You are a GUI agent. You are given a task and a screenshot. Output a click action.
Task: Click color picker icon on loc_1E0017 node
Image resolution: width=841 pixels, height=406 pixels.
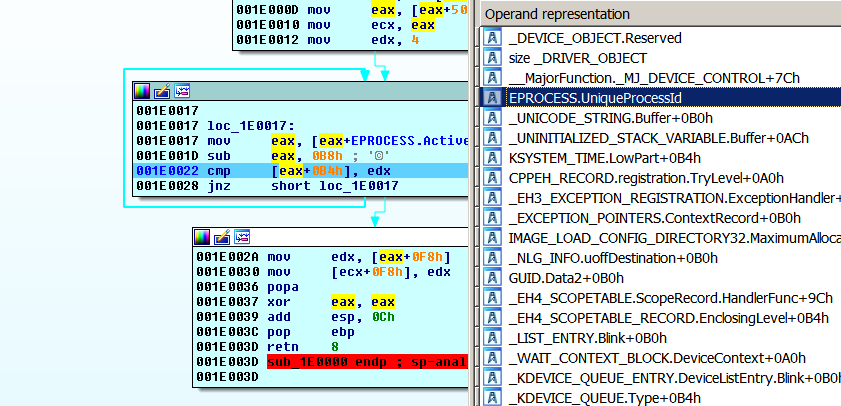[142, 90]
